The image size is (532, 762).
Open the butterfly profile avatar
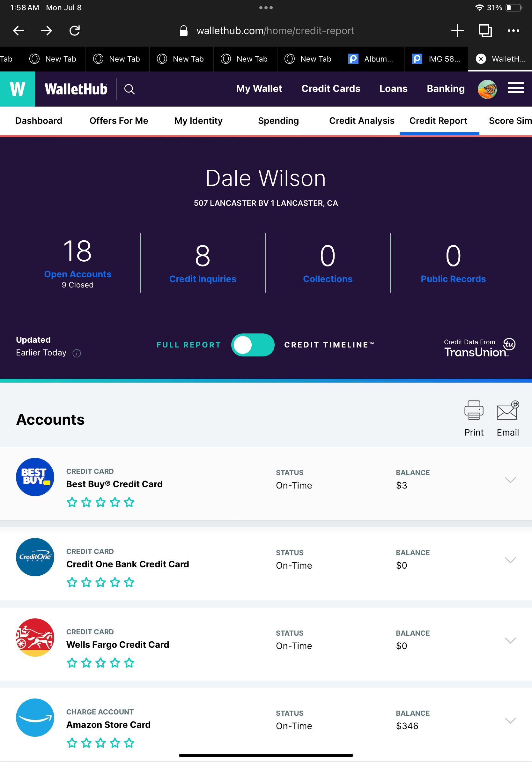(x=487, y=89)
